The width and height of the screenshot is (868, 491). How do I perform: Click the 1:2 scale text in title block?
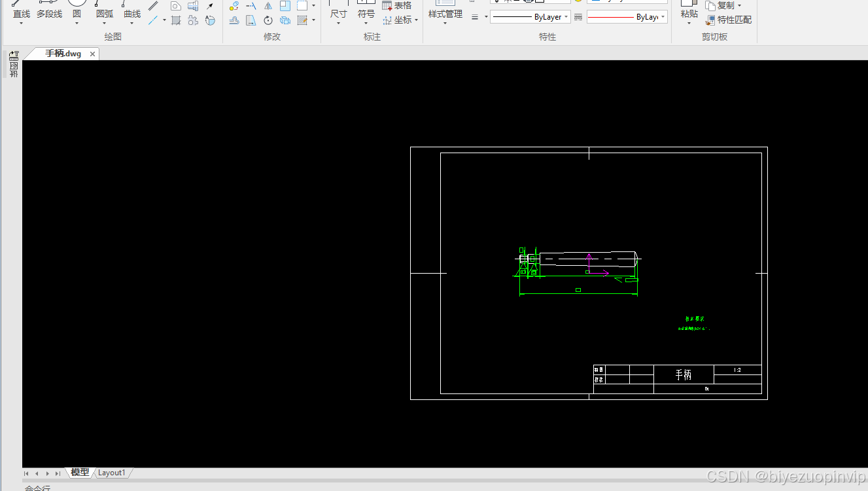click(x=737, y=370)
